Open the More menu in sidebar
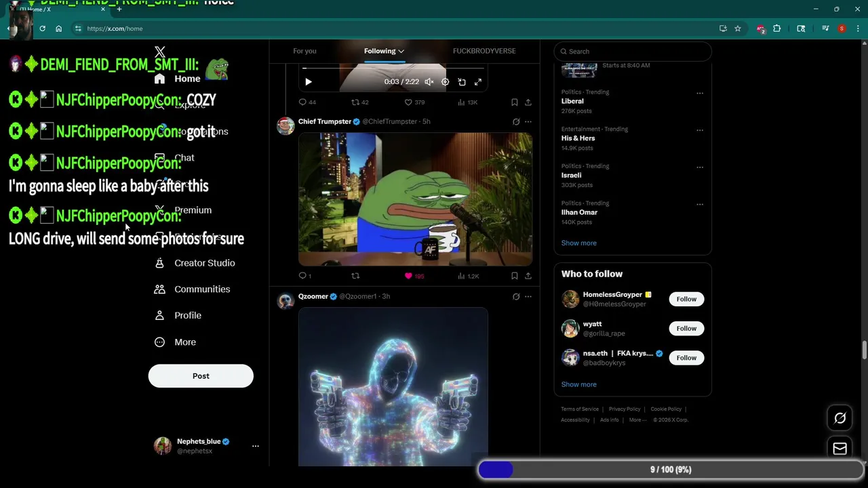This screenshot has width=868, height=488. pos(175,342)
